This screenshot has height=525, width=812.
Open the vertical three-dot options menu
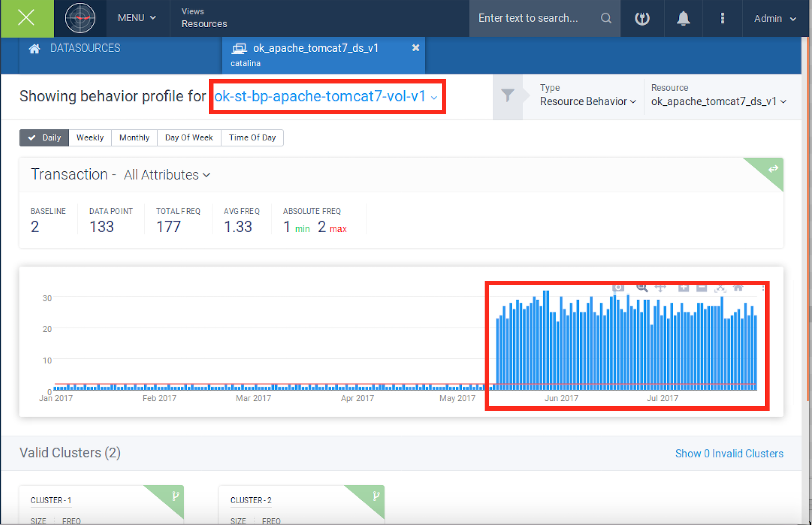point(722,18)
